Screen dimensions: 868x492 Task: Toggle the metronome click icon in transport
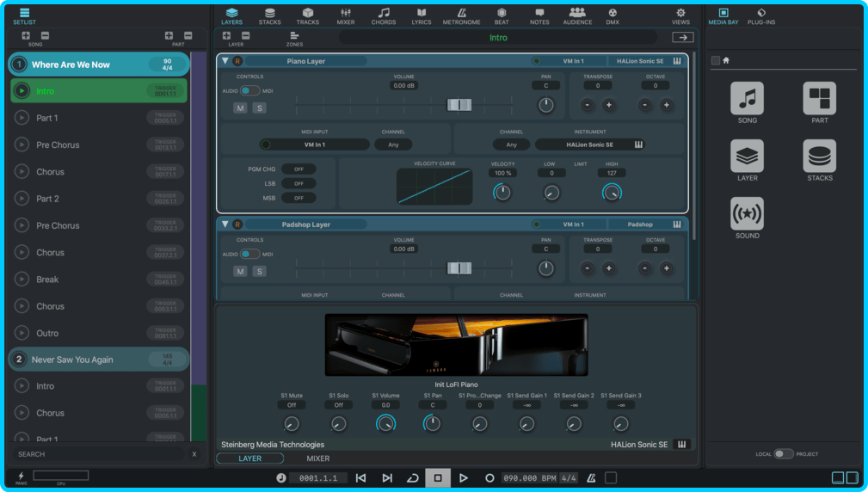click(x=591, y=478)
